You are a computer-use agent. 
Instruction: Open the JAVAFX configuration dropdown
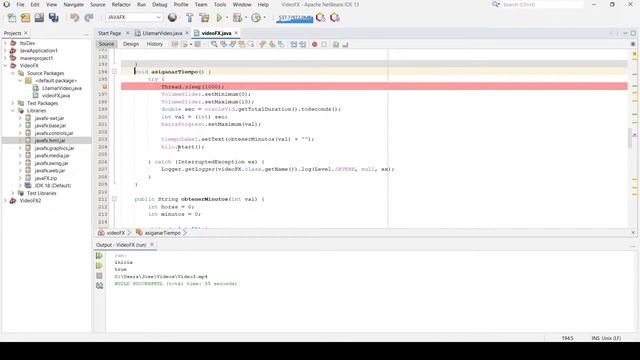pos(134,18)
